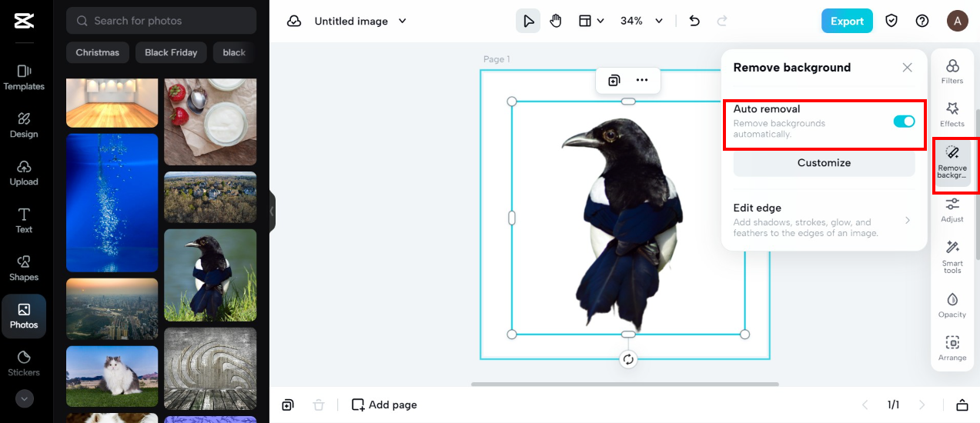Open the account avatar menu
This screenshot has width=980, height=423.
coord(957,21)
